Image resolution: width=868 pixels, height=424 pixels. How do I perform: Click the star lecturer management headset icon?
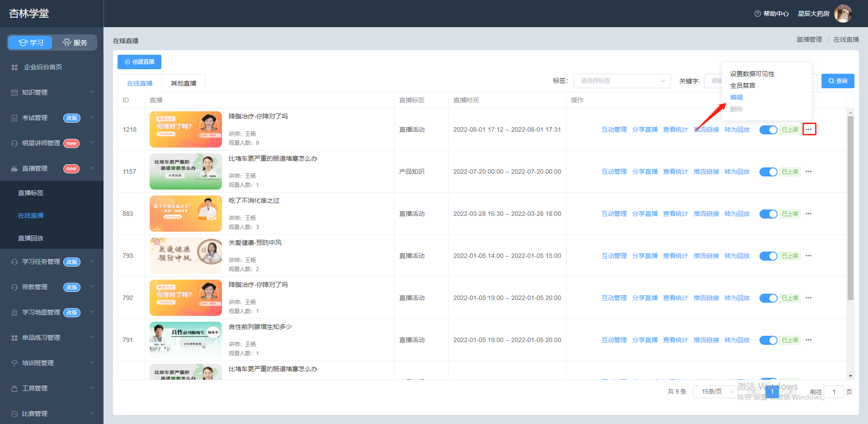14,143
